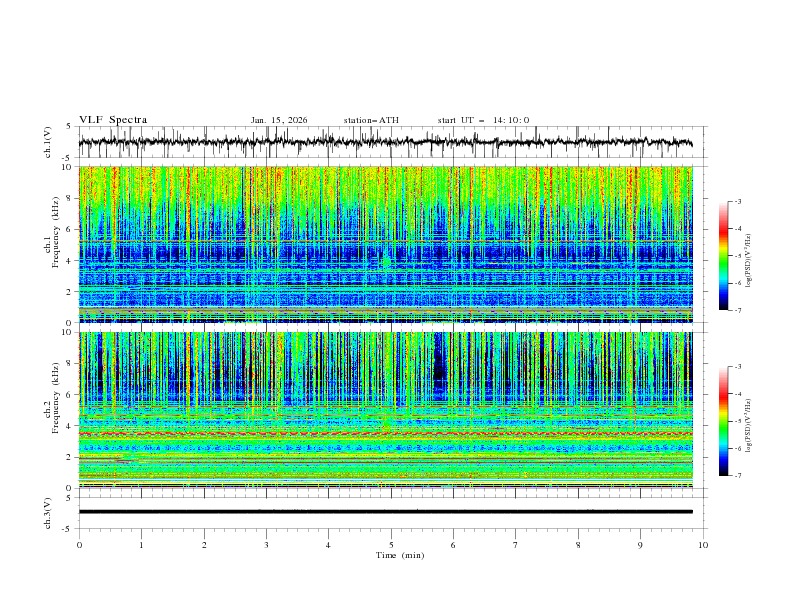Click the ch.1(V) axis label
This screenshot has width=792, height=612.
48,143
